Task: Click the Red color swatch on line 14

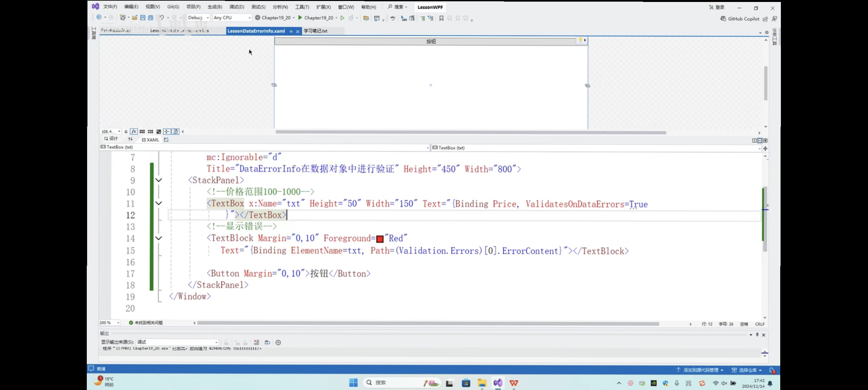Action: tap(380, 239)
